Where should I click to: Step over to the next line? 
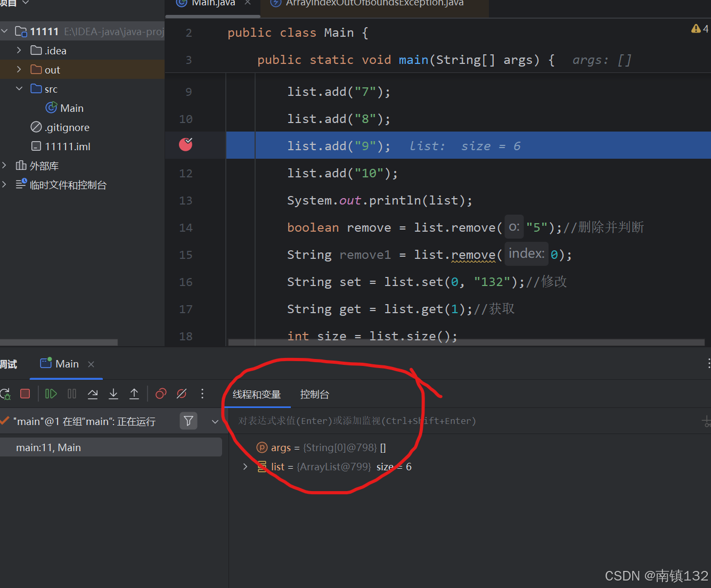[93, 394]
